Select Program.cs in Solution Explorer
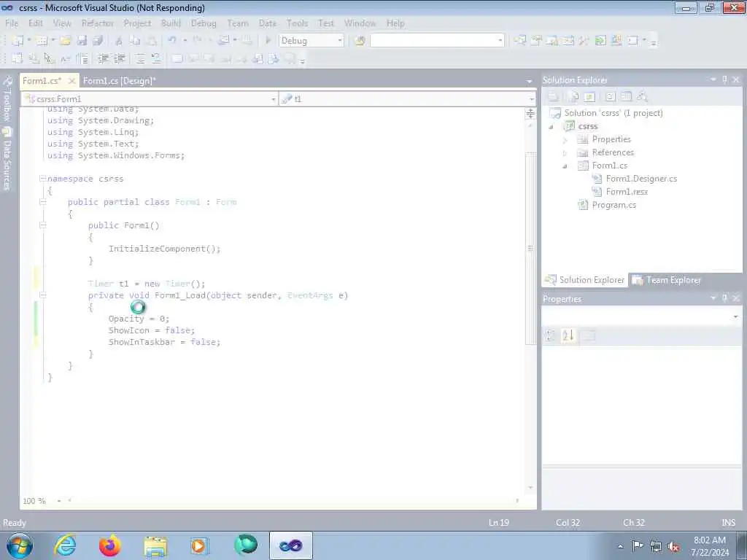Viewport: 747px width, 560px height. (x=614, y=205)
